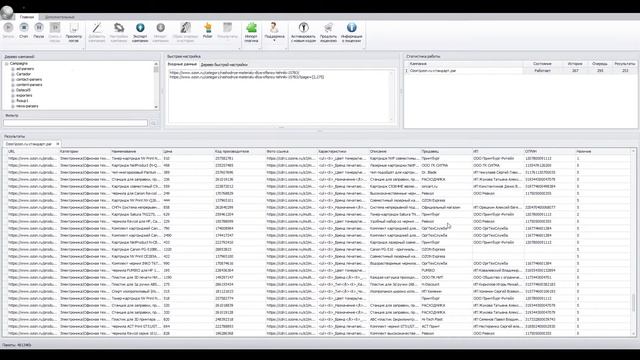Open Настройки кампании gear icon
This screenshot has width=640, height=360.
(x=119, y=33)
